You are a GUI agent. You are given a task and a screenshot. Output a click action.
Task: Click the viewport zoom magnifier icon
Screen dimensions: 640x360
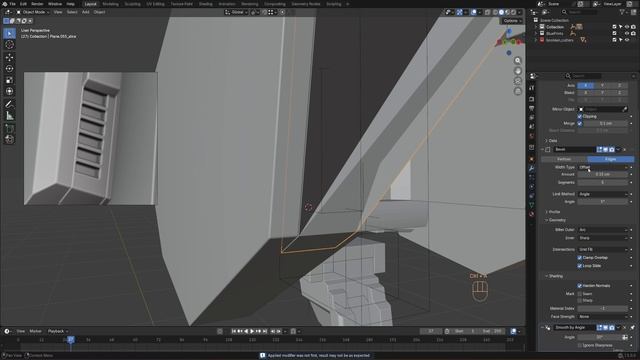(x=518, y=61)
